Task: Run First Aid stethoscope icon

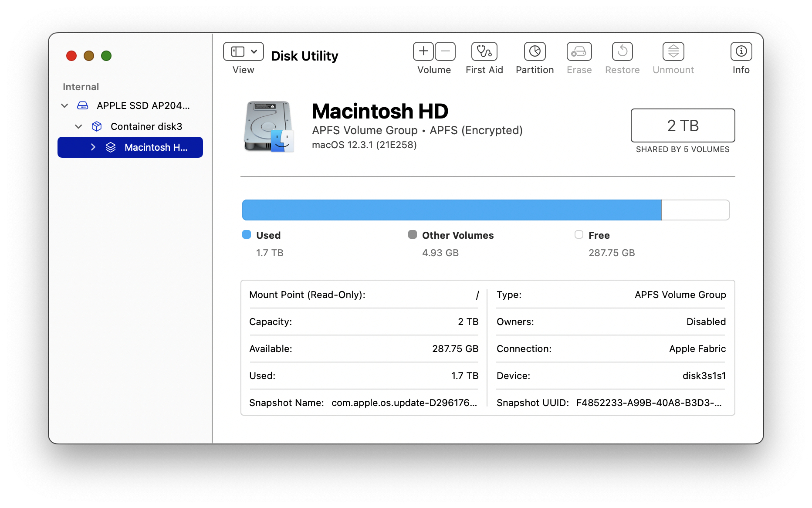Action: click(484, 51)
